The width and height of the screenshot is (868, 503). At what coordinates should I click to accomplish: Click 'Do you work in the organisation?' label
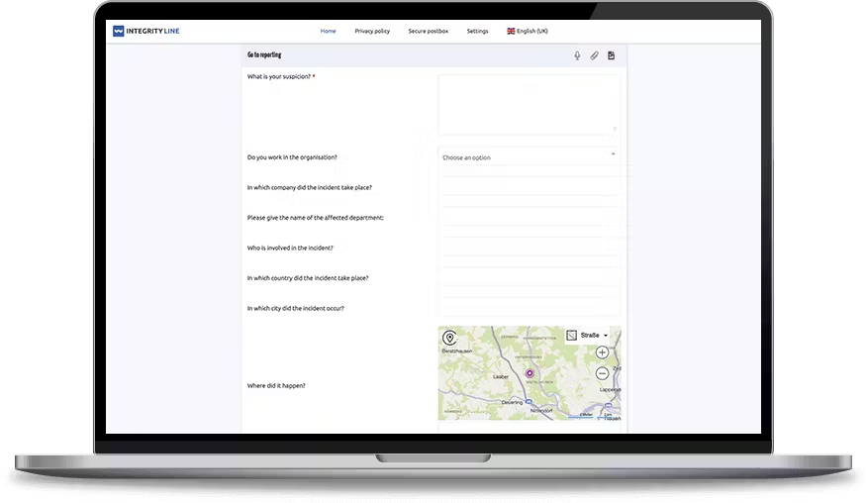292,157
